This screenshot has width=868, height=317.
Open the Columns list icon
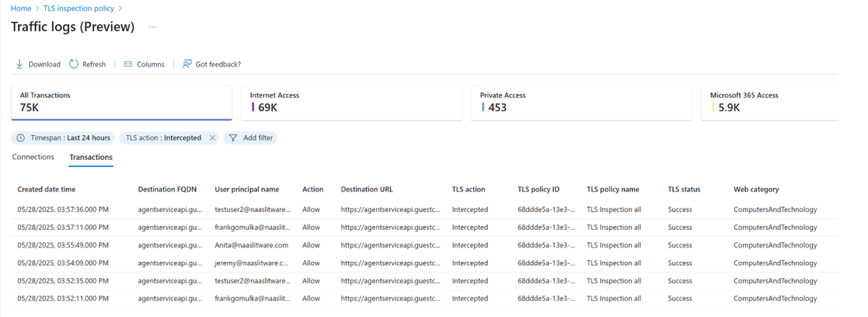128,64
